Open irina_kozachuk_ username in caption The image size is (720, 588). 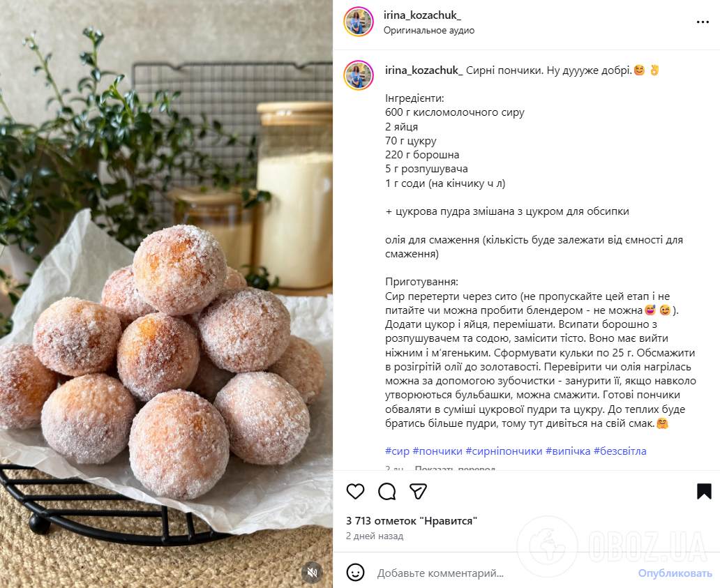point(423,70)
